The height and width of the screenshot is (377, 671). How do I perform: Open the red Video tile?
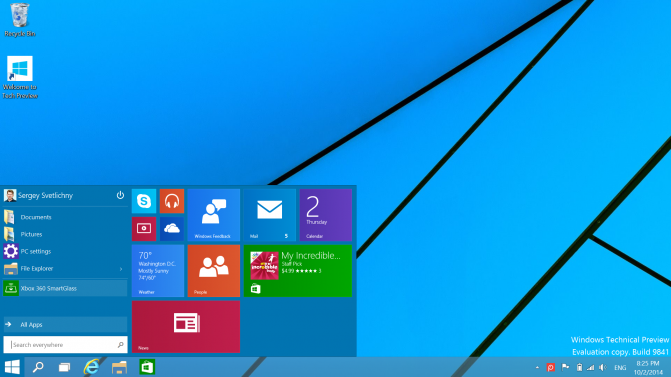[144, 229]
